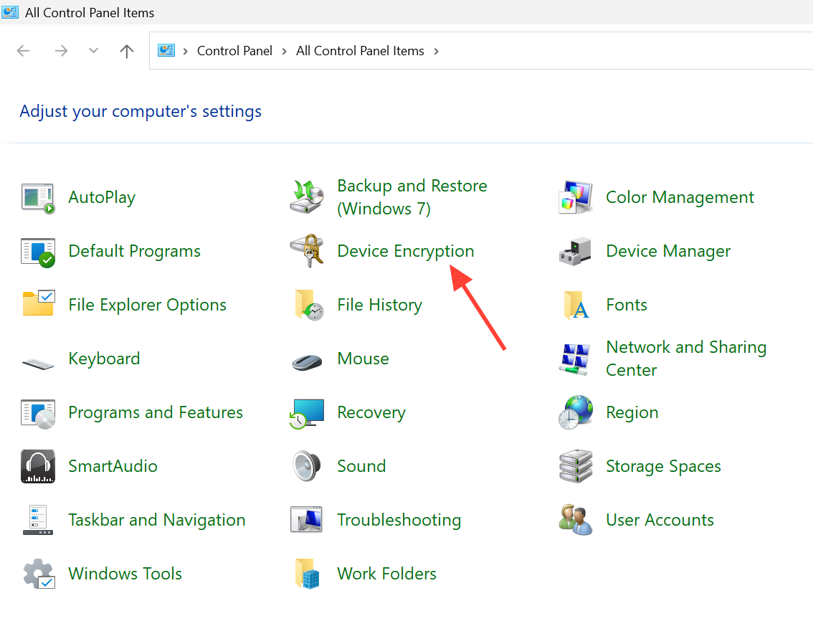Click the Network and Sharing Center icon
813x644 pixels.
[x=574, y=359]
